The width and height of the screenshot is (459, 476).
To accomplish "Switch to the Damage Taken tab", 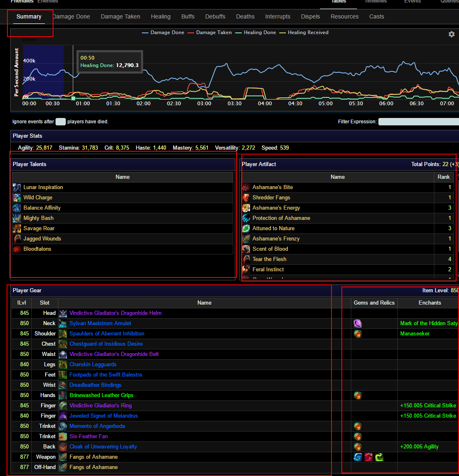I will click(120, 17).
